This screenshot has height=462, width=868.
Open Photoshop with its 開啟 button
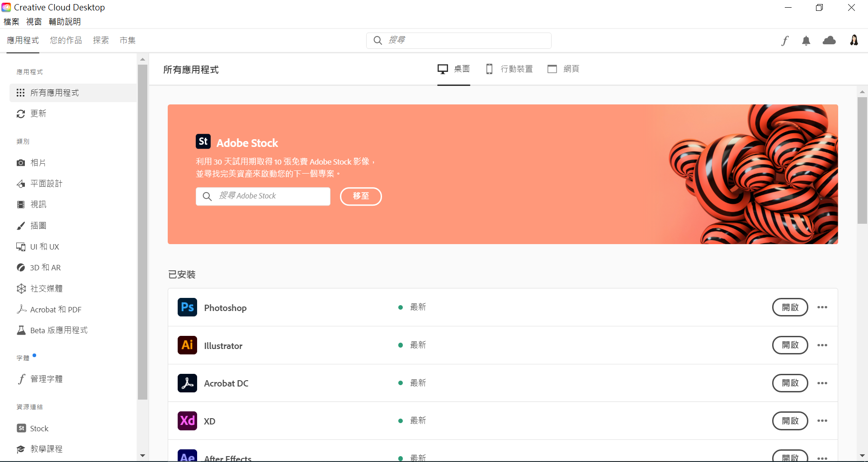coord(790,307)
